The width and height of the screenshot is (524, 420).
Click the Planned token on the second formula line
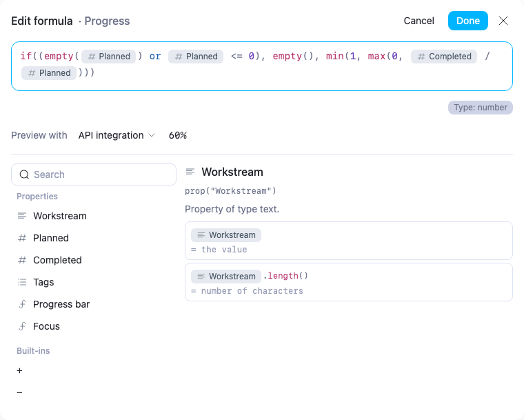[49, 73]
